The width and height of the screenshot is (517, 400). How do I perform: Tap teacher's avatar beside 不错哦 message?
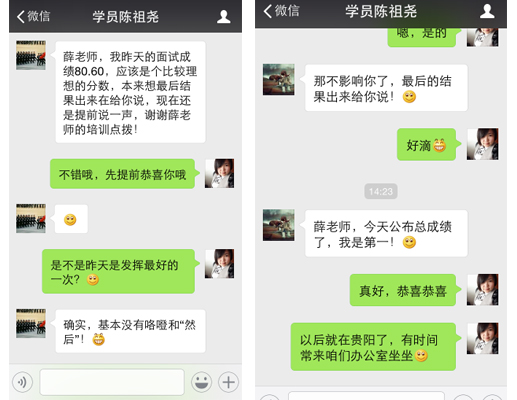[x=219, y=173]
